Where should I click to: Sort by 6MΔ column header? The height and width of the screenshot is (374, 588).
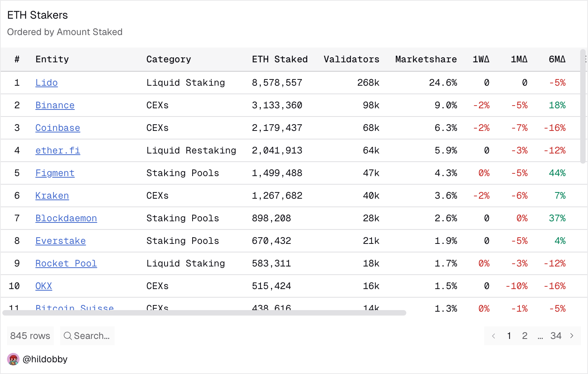click(x=557, y=59)
